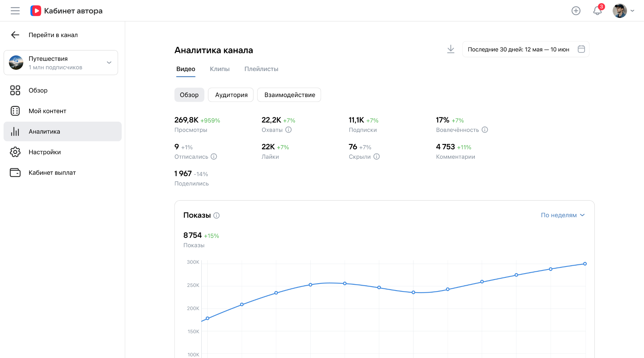Click the 17% Вовлечённость metric
Image resolution: width=644 pixels, height=358 pixels.
(462, 124)
